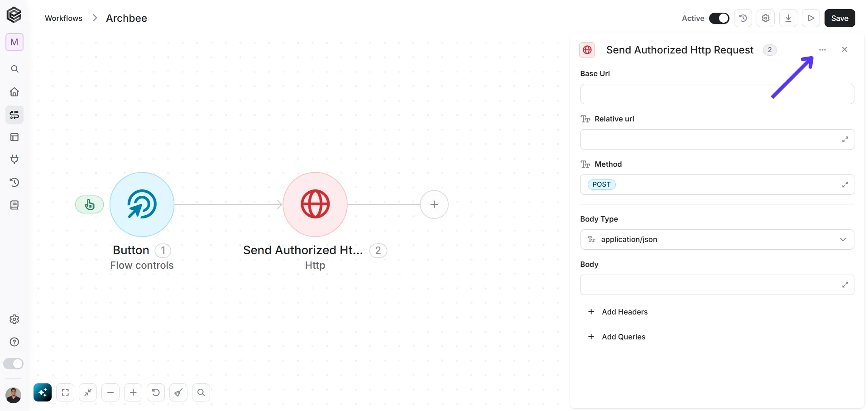The width and height of the screenshot is (868, 411).
Task: Run the workflow with the play button
Action: [x=811, y=18]
